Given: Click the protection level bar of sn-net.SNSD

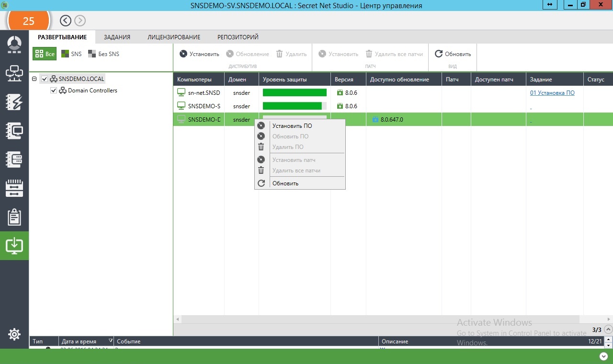Looking at the screenshot, I should [x=295, y=92].
